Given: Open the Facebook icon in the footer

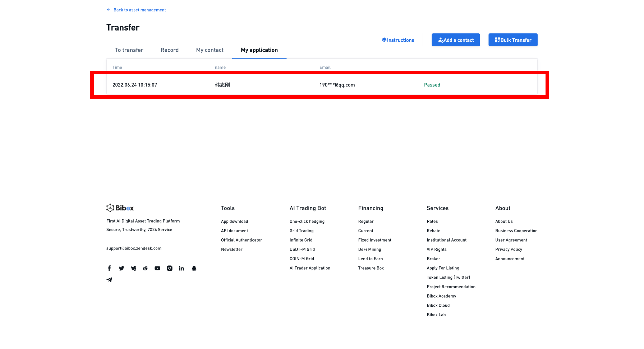Looking at the screenshot, I should [109, 268].
